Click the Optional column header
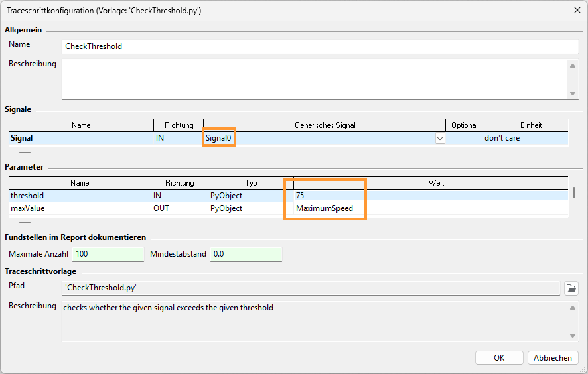Screen dimensions: 588x374 (465, 125)
